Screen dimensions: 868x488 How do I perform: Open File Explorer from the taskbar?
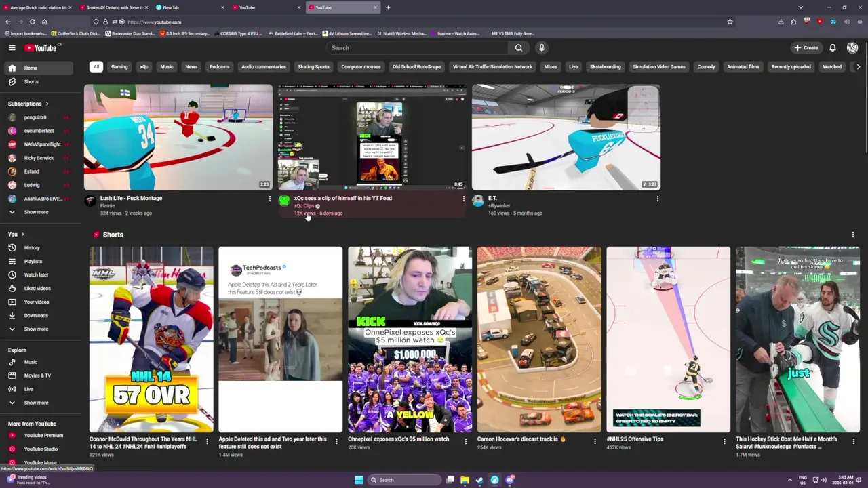coord(465,480)
